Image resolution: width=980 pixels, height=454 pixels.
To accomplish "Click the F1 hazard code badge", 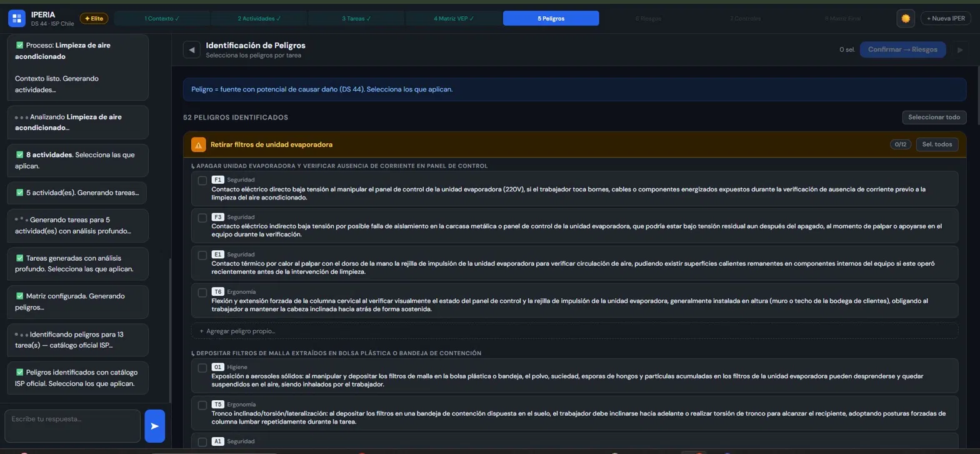I will (x=218, y=180).
